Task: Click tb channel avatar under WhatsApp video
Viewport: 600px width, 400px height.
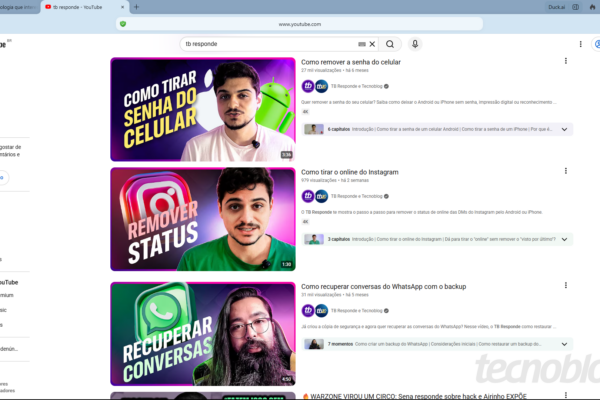Action: tap(308, 310)
